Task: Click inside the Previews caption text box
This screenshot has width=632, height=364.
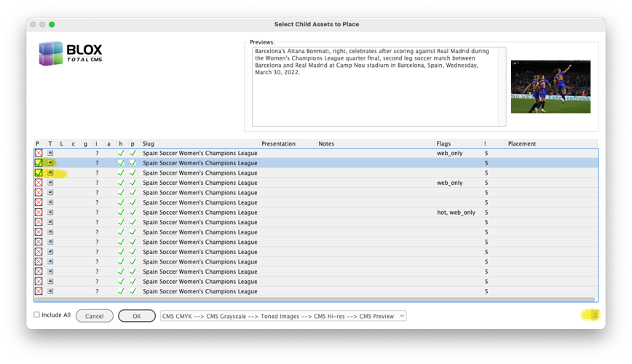Action: 375,87
